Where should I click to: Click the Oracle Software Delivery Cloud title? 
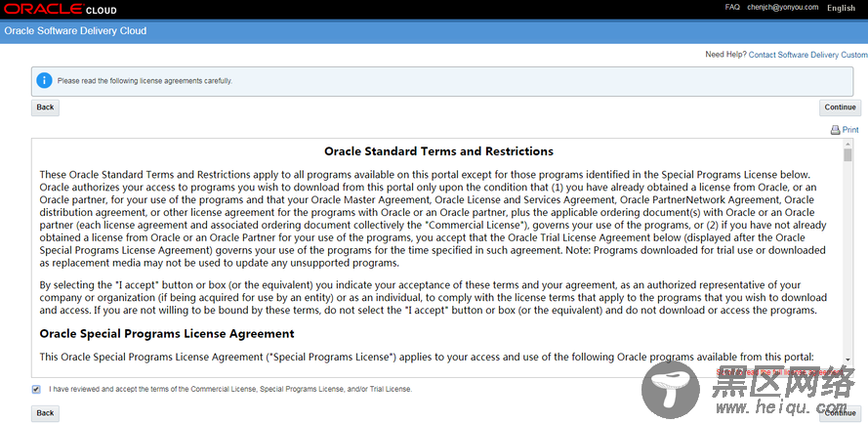75,31
